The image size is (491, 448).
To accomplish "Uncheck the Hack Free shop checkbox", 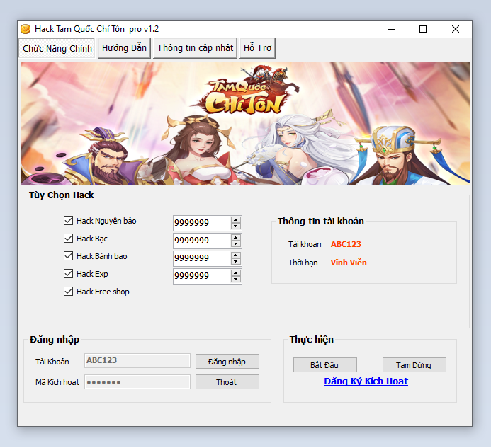I will click(x=69, y=292).
